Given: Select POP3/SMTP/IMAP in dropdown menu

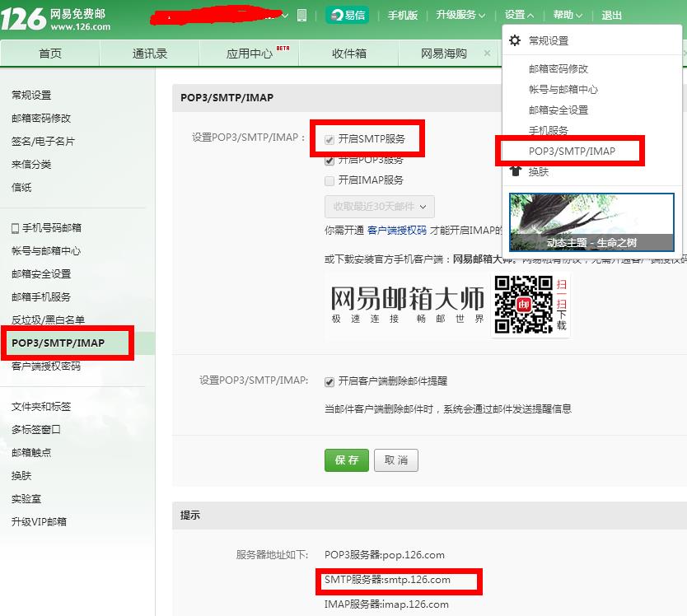Looking at the screenshot, I should click(572, 152).
